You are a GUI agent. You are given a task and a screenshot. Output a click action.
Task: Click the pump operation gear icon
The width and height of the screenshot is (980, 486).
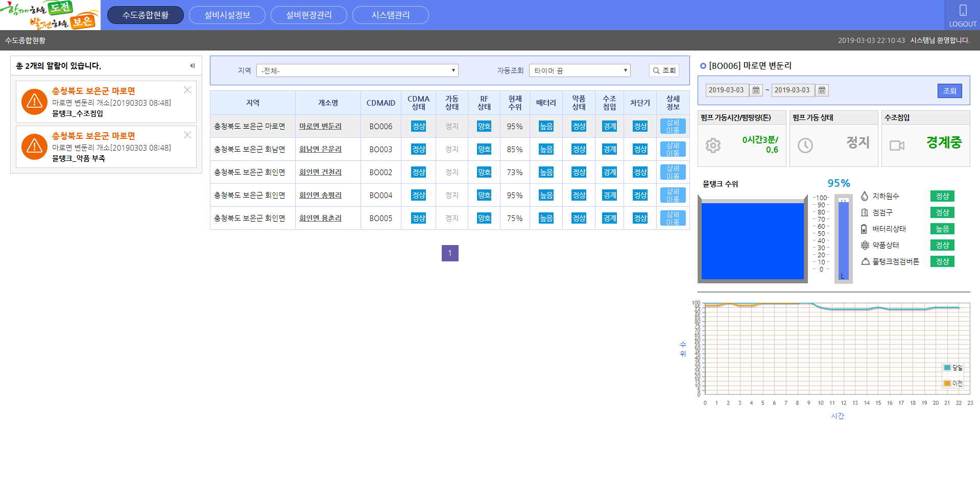713,145
